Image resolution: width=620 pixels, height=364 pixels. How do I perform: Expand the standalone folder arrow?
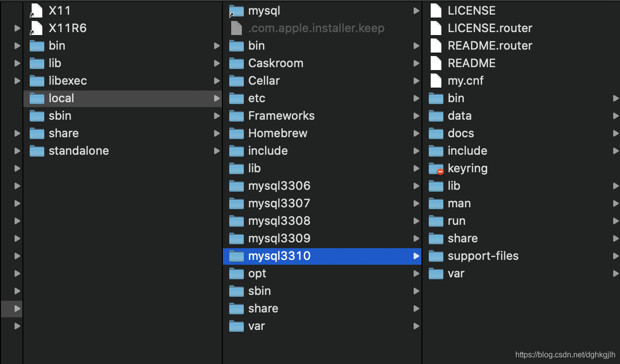point(217,151)
